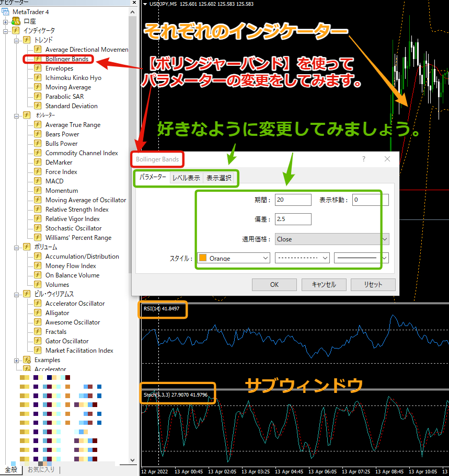Open the Stochastic Oscillator indicator

[72, 228]
